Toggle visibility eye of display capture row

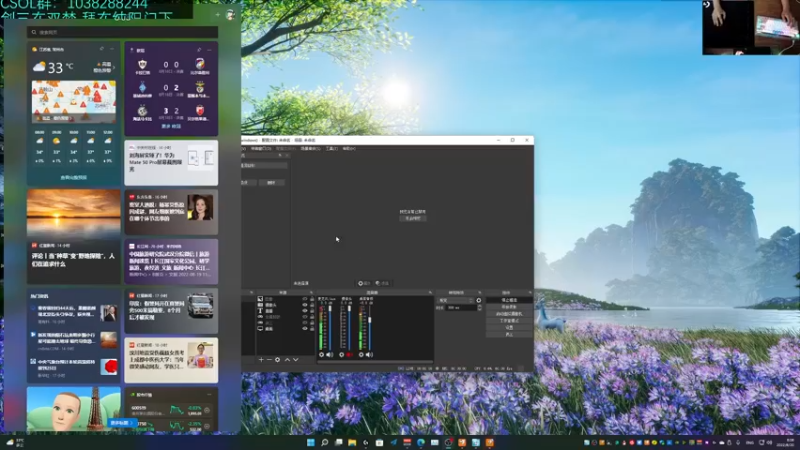305,329
